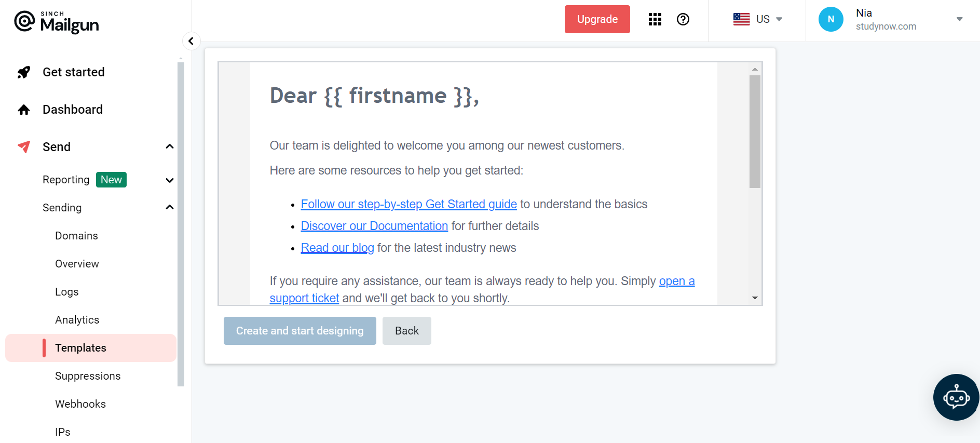Open the Nia account dropdown arrow
Screen dimensions: 980x443
click(959, 19)
